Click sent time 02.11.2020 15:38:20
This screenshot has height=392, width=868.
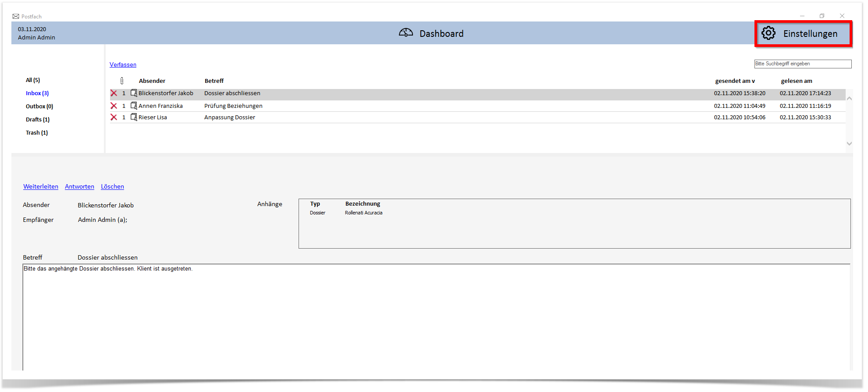tap(740, 93)
